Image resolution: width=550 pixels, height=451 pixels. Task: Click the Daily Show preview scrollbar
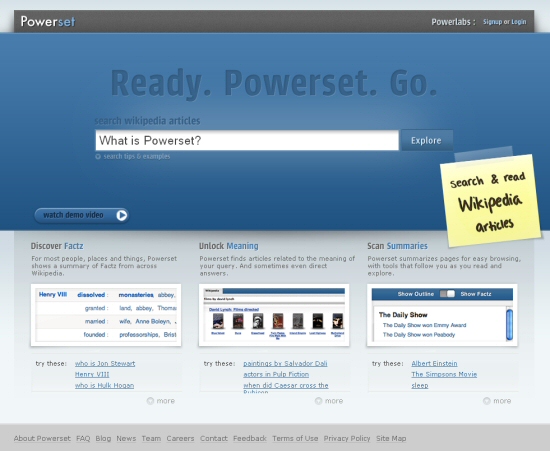[x=509, y=324]
